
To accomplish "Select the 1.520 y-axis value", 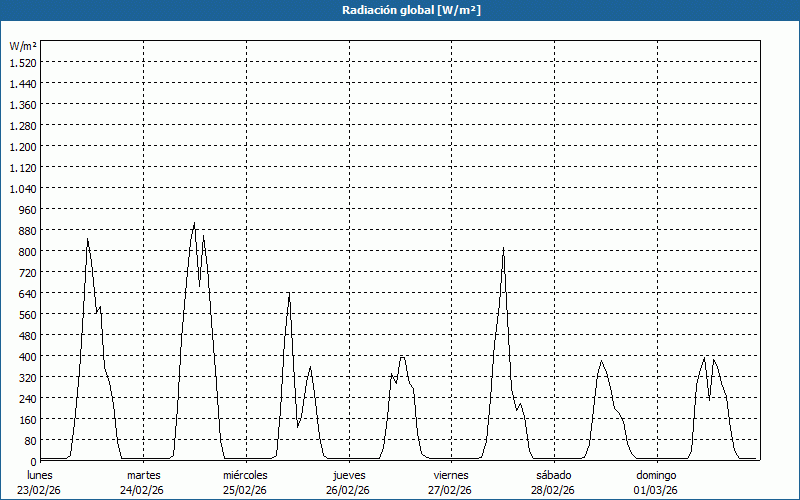I will click(x=23, y=62).
